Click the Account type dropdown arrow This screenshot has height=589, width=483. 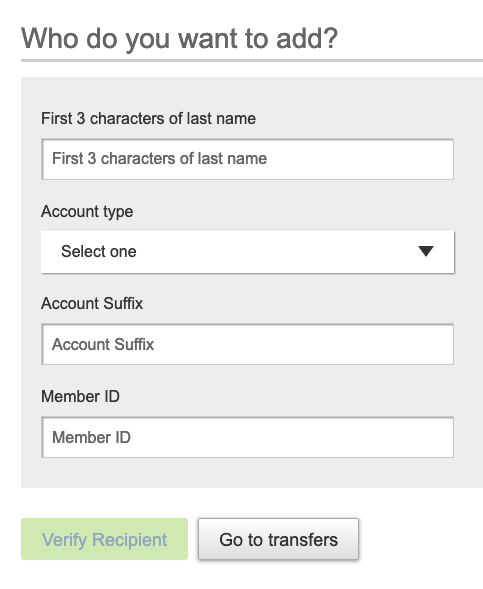pyautogui.click(x=426, y=251)
